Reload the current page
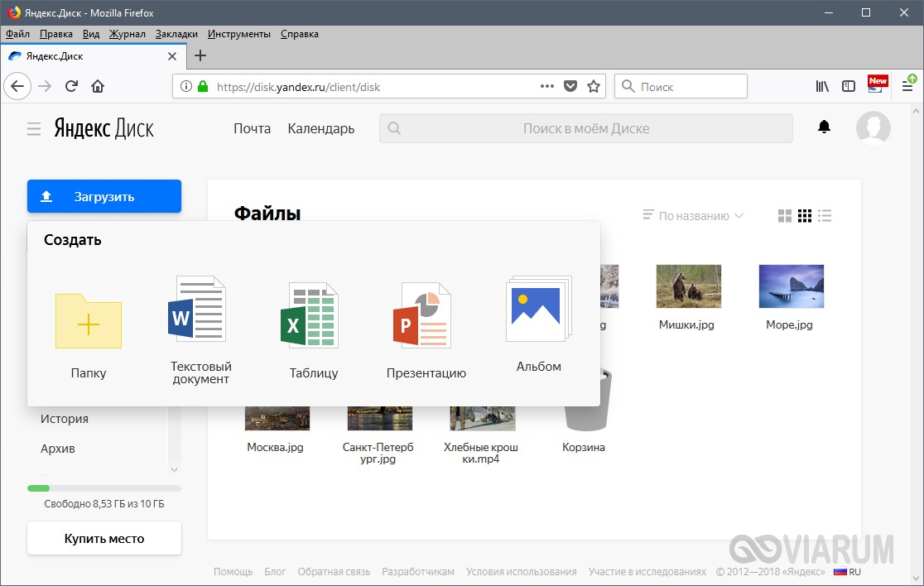 71,87
